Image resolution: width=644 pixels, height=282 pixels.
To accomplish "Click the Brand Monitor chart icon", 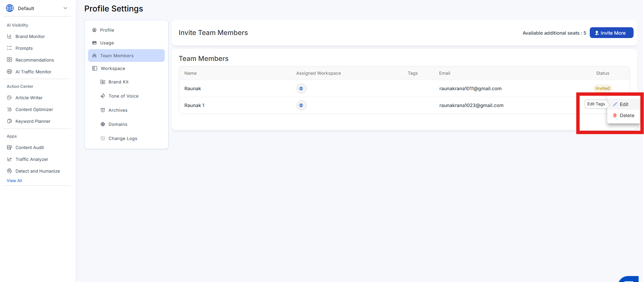I will click(x=9, y=36).
